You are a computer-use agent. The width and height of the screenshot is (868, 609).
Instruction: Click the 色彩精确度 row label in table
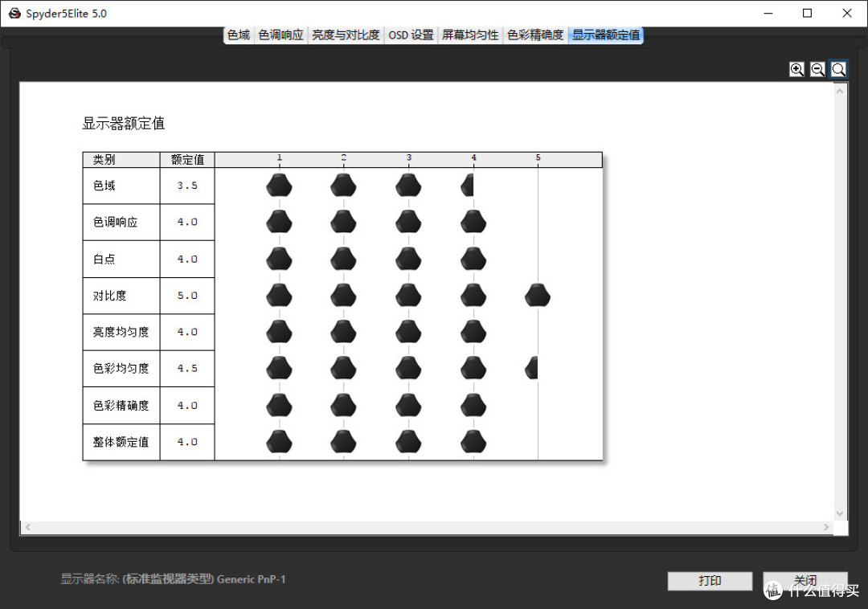point(121,406)
